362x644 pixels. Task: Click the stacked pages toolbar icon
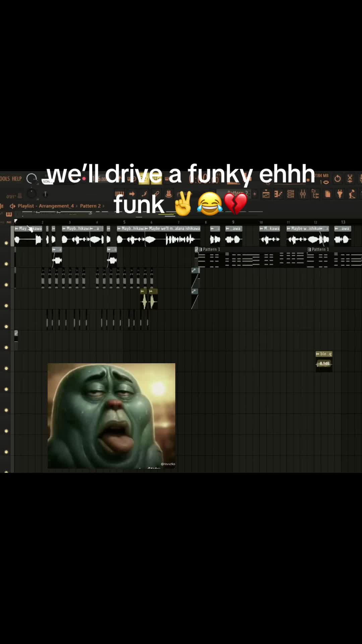(x=327, y=194)
